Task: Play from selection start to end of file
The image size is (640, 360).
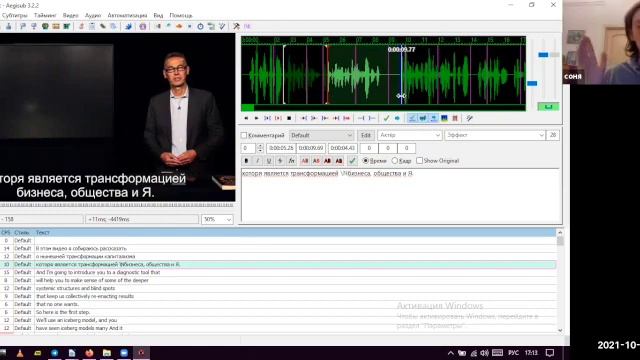Action: coord(347,118)
